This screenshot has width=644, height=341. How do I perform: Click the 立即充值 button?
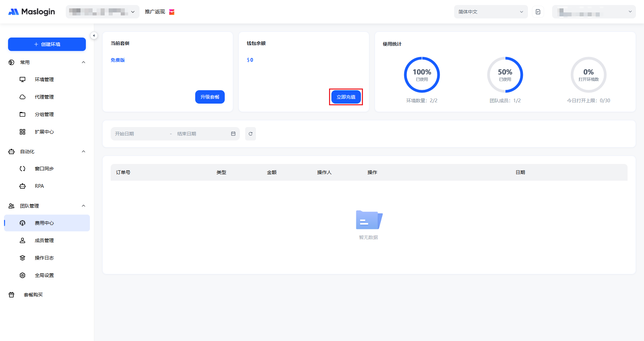[x=346, y=97]
